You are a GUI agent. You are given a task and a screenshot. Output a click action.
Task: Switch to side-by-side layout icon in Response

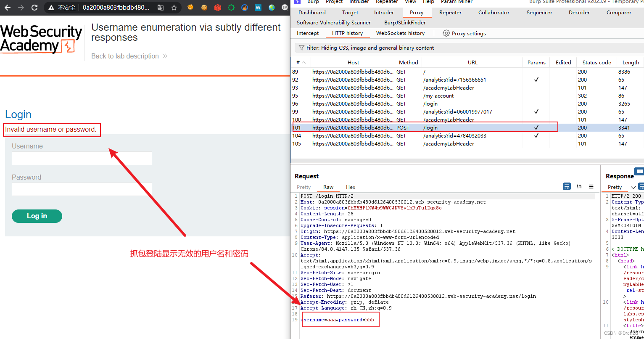tap(639, 171)
